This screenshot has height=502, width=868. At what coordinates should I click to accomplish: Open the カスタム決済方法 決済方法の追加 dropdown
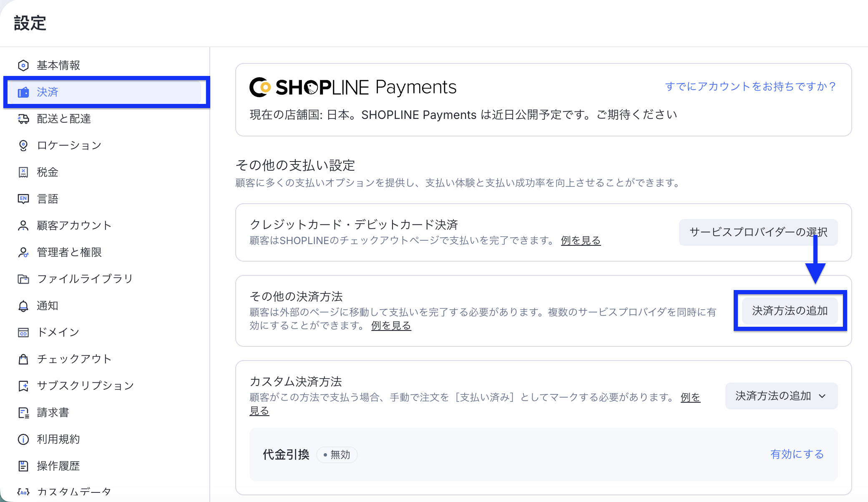point(773,396)
